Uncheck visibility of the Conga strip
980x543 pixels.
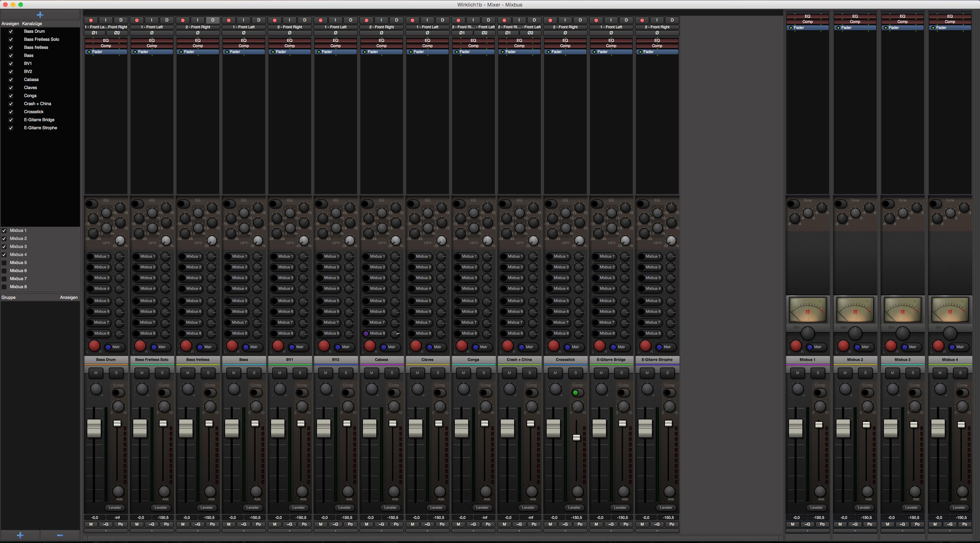point(11,96)
